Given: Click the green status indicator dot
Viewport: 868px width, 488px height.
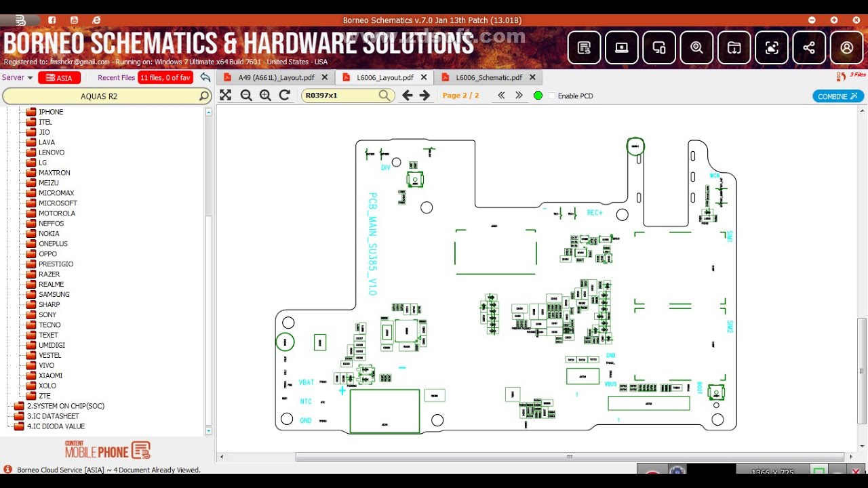Looking at the screenshot, I should point(538,96).
